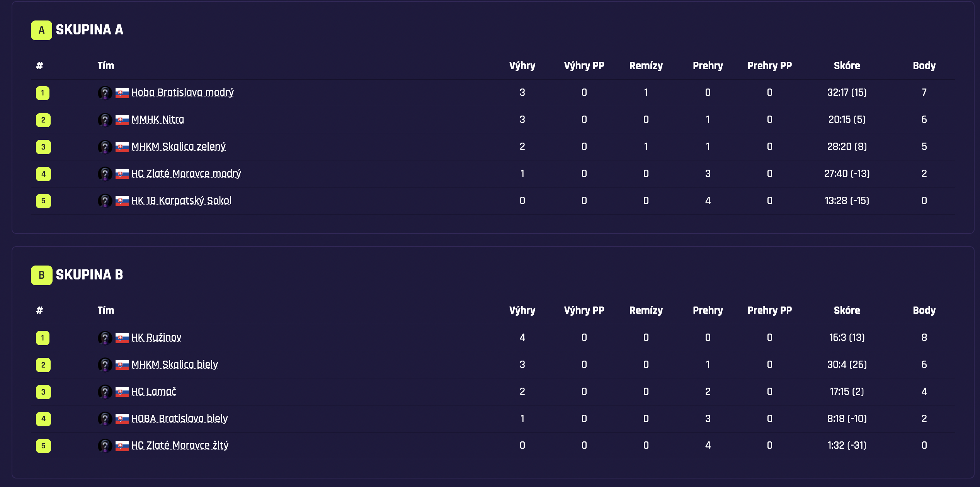Viewport: 980px width, 487px height.
Task: Click placeholder logo beside HC Zlaté Moravce modrý
Action: pyautogui.click(x=105, y=174)
